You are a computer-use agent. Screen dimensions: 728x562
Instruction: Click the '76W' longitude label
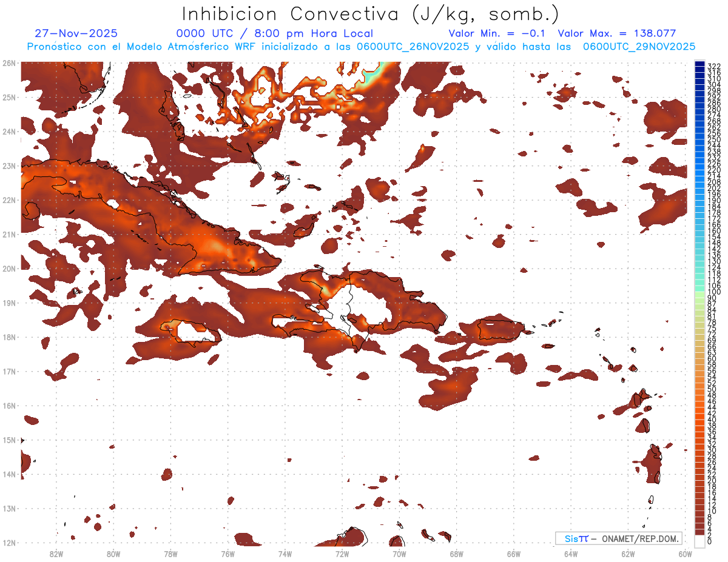pyautogui.click(x=227, y=554)
